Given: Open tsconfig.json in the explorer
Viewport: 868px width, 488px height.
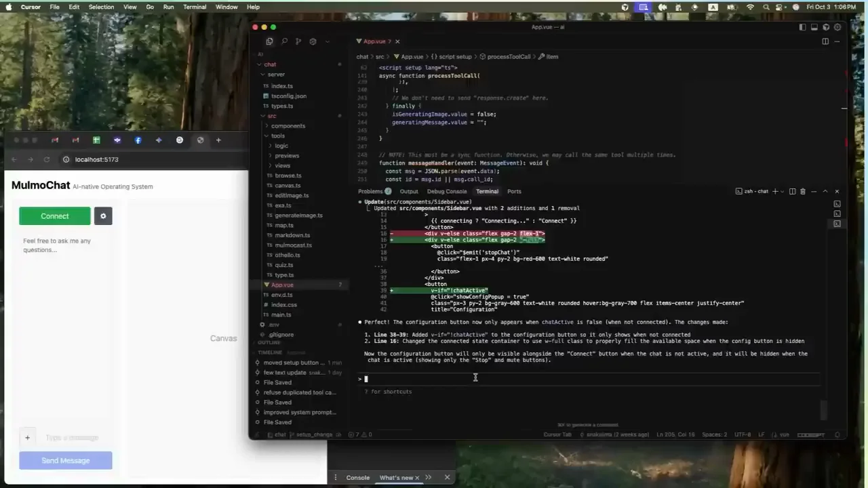Looking at the screenshot, I should coord(289,96).
